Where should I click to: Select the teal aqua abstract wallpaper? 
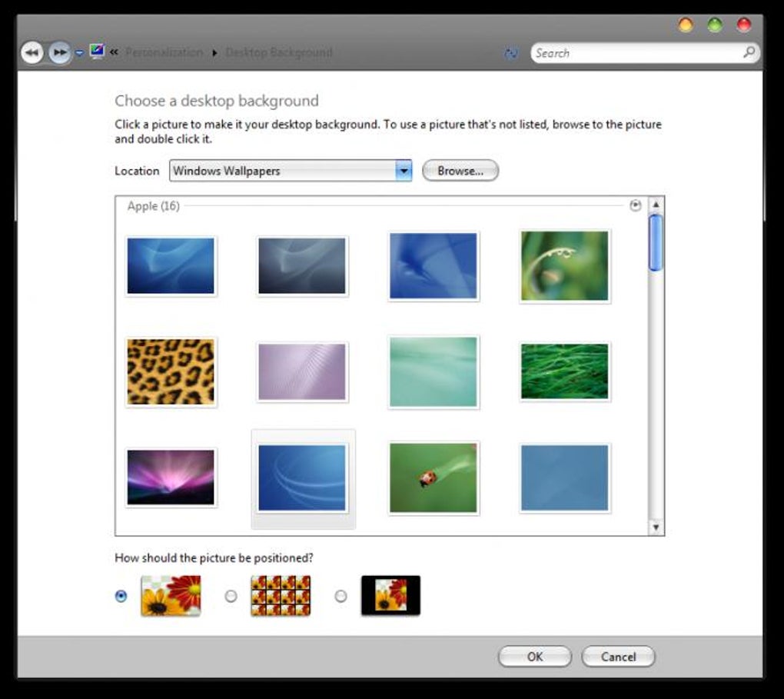tap(433, 371)
